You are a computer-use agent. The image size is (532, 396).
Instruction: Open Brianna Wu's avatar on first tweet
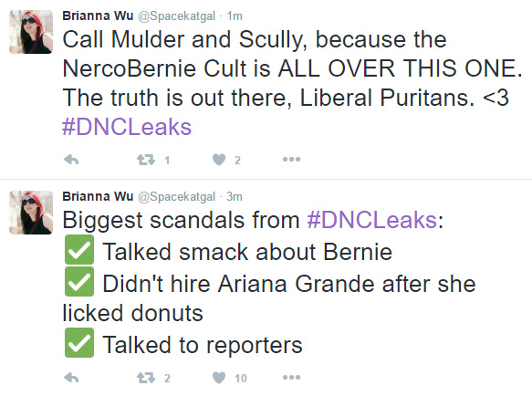pos(31,32)
